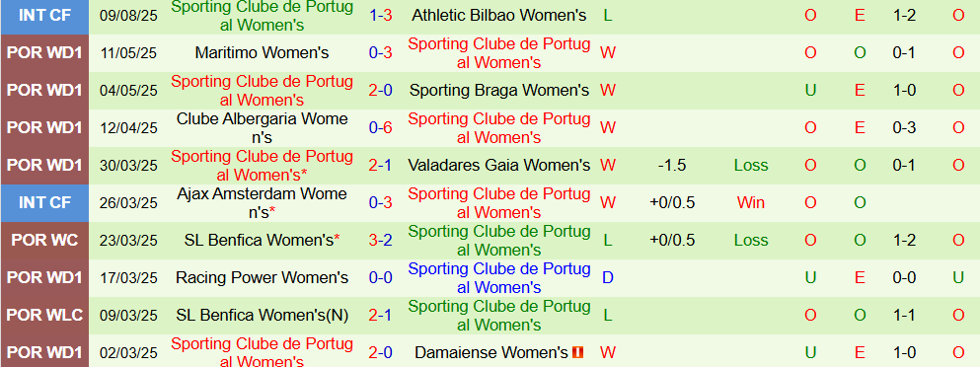Click SL Benfica Women's in the 23/03/25 row

(x=259, y=241)
